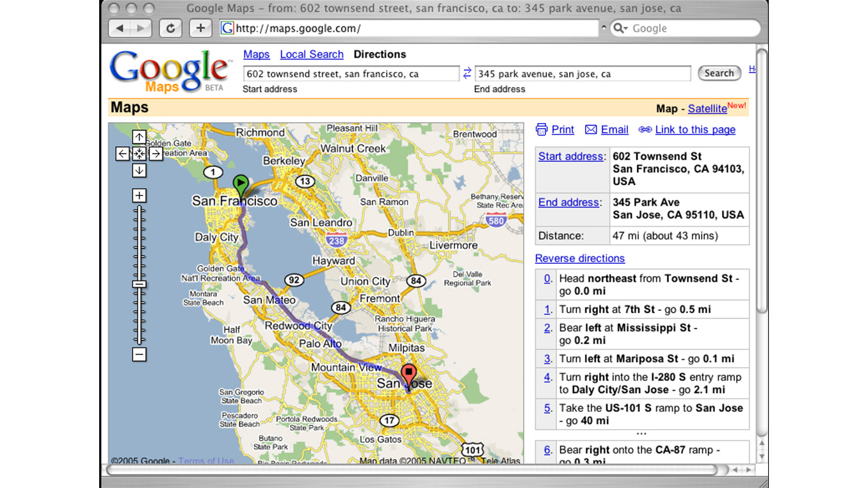Viewport: 868px width, 488px height.
Task: Click the horizontal scrollbar at the window bottom
Action: [x=411, y=470]
